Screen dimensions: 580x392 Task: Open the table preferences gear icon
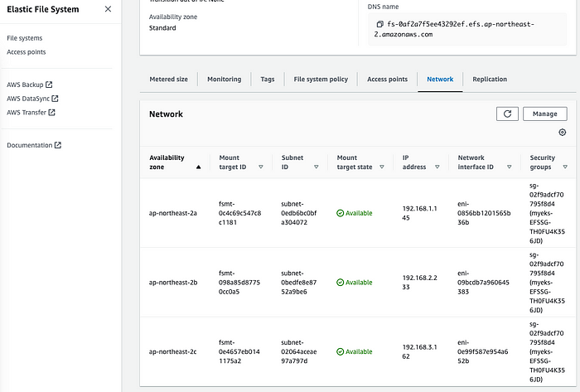point(563,133)
